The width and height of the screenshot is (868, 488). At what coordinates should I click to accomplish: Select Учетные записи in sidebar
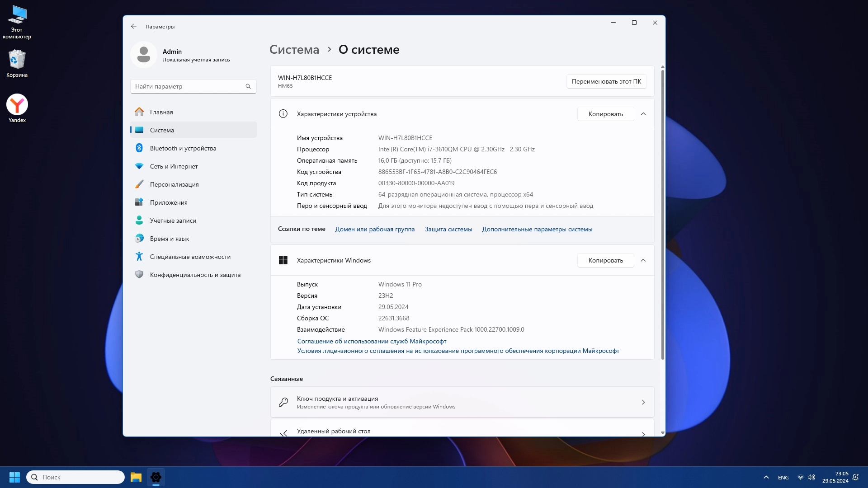click(x=173, y=221)
